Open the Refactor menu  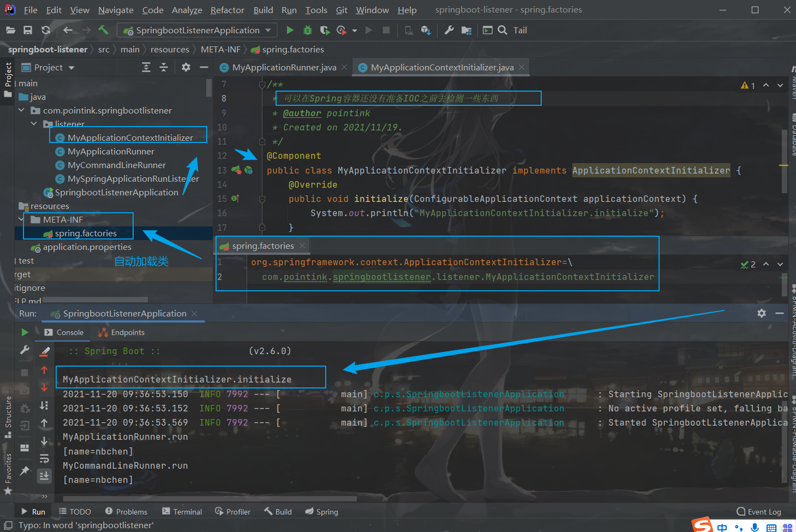tap(228, 10)
